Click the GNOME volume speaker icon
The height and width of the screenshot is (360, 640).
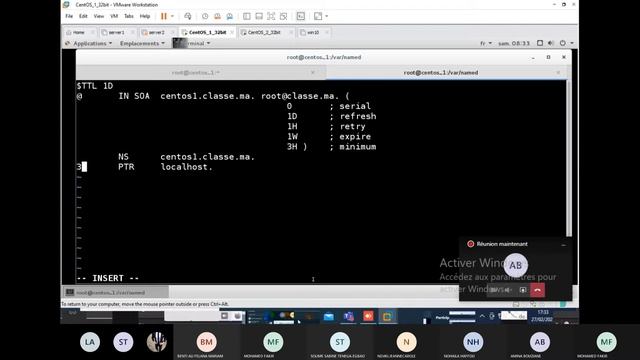point(551,43)
